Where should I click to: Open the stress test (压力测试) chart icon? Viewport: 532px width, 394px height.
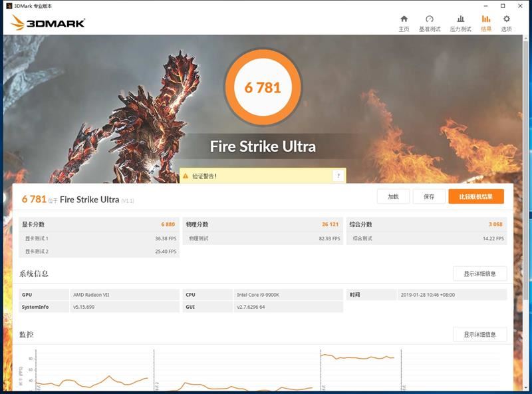pyautogui.click(x=460, y=19)
